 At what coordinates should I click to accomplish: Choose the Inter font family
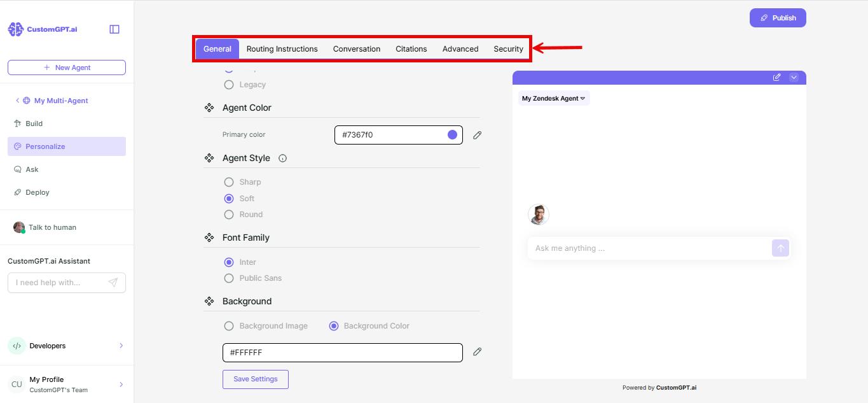pos(229,262)
